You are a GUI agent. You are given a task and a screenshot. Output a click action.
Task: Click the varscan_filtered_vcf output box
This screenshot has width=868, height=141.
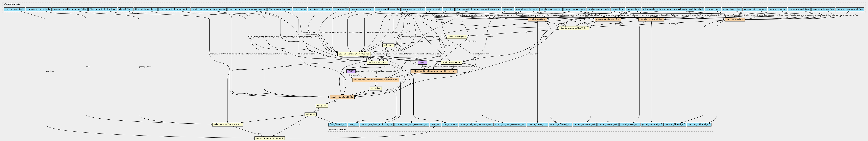(x=675, y=124)
